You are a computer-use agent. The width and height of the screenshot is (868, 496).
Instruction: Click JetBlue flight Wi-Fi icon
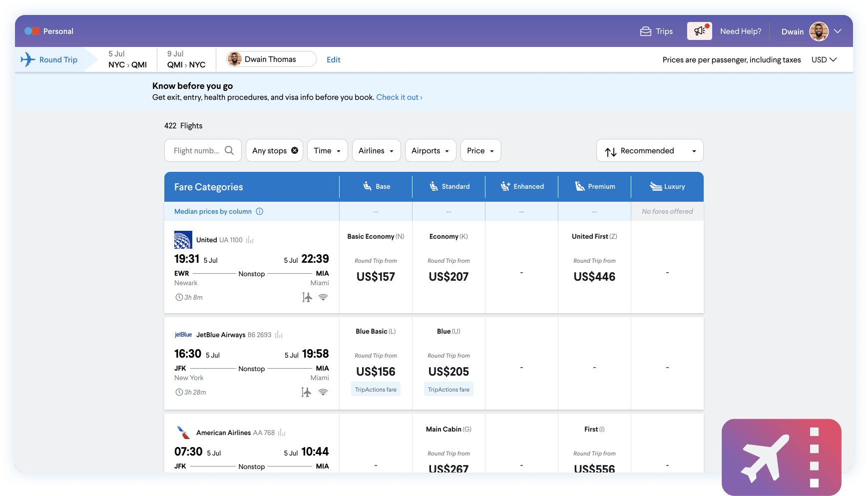323,392
